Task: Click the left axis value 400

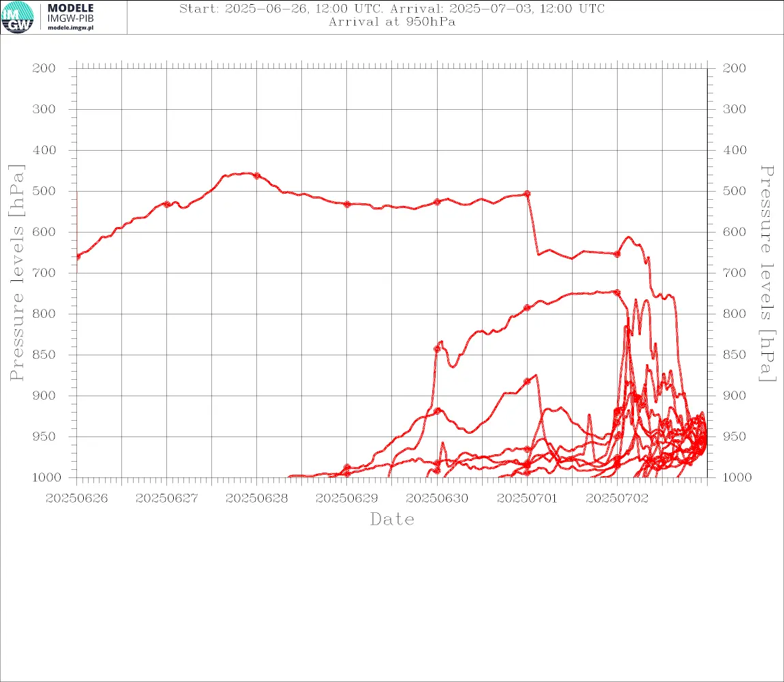Action: click(x=44, y=150)
